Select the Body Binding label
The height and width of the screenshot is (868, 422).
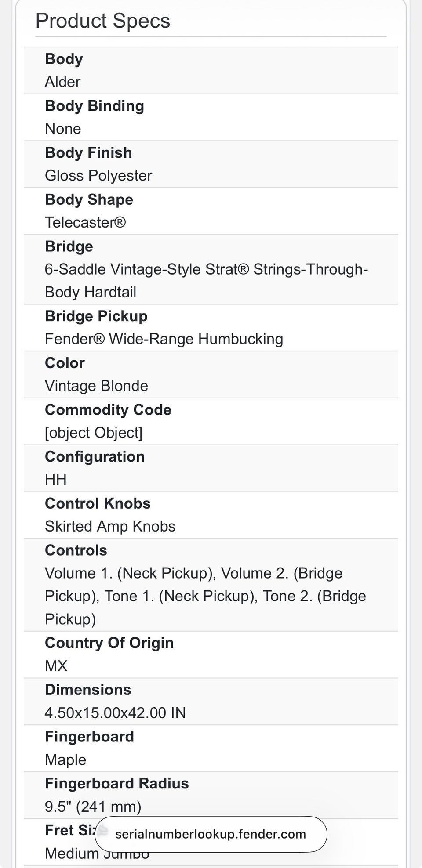coord(95,106)
